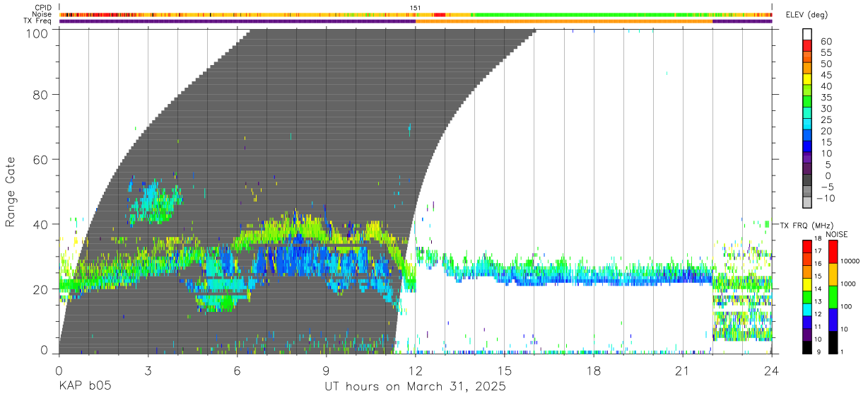Click the green Noise strip near 18 UT
The image size is (868, 401).
point(594,15)
